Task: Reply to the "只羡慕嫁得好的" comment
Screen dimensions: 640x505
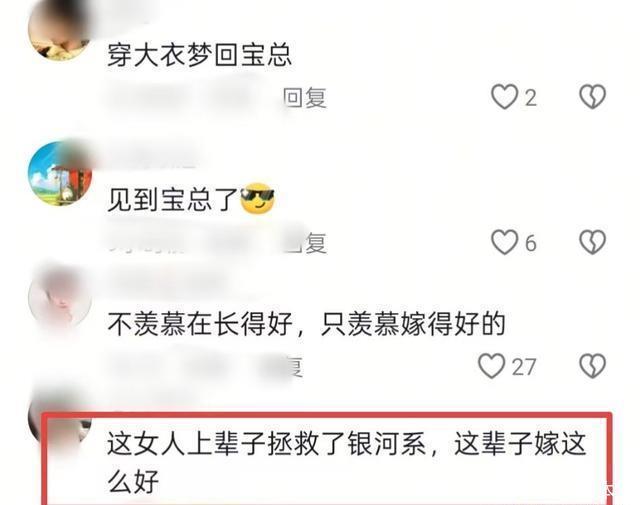Action: click(295, 367)
